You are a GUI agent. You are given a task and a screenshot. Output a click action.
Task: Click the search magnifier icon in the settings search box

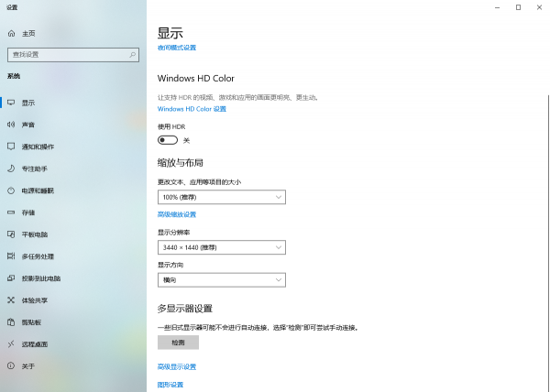[x=132, y=55]
